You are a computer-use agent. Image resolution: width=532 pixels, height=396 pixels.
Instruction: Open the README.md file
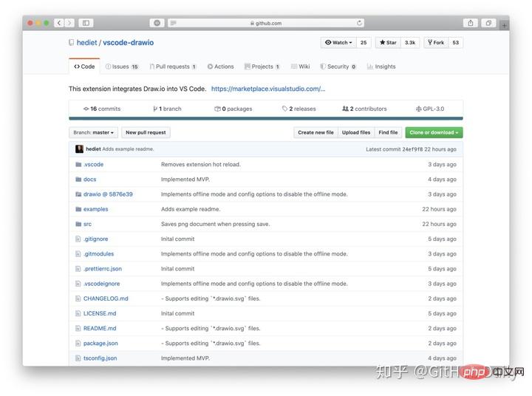(x=100, y=329)
